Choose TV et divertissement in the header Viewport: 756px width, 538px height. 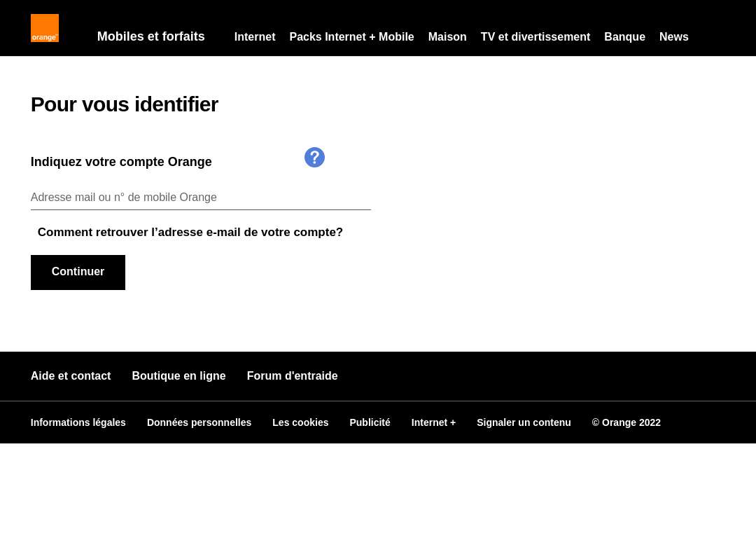535,37
